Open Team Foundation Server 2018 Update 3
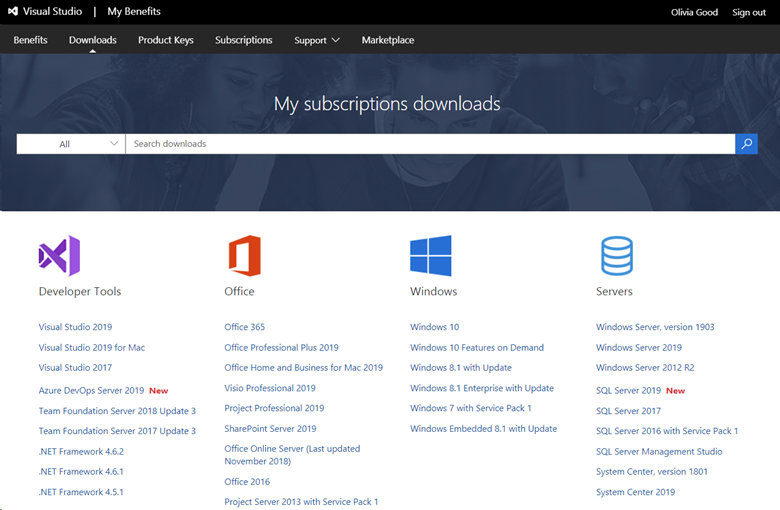Viewport: 780px width, 510px height. [x=117, y=411]
